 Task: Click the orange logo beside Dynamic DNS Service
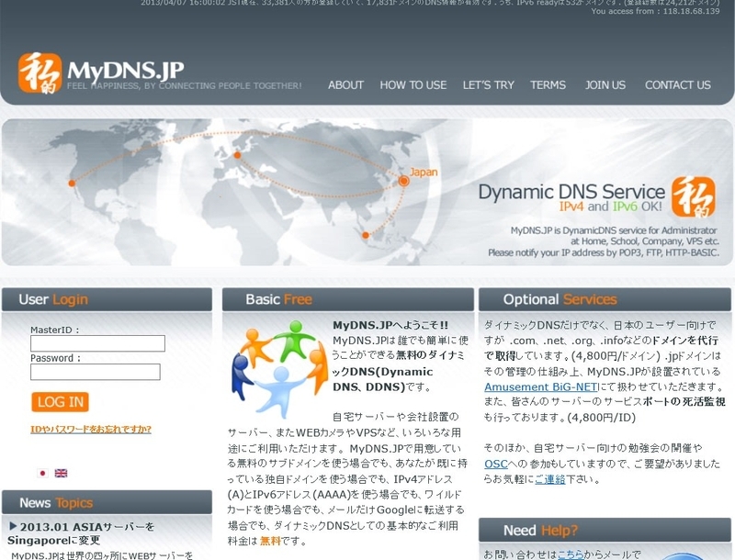pos(694,197)
